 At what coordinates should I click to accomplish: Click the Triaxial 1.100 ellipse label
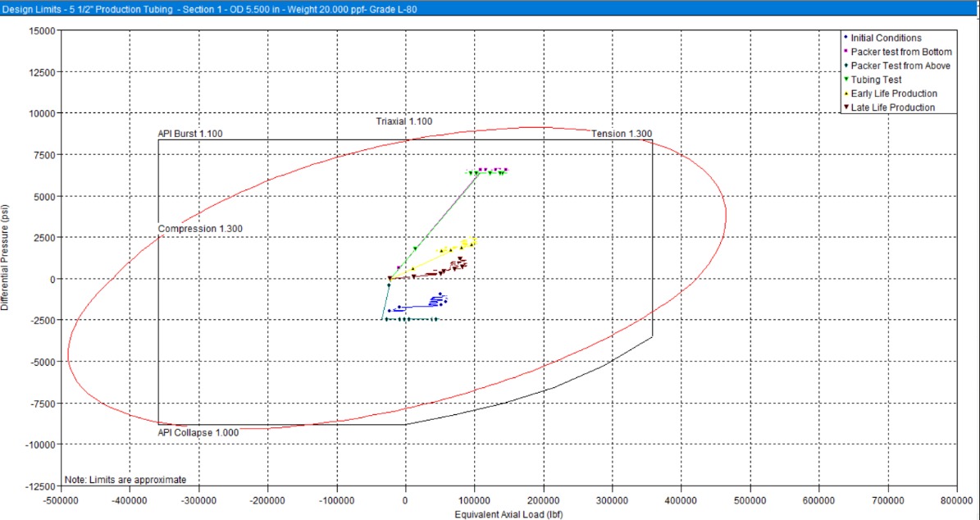[403, 121]
